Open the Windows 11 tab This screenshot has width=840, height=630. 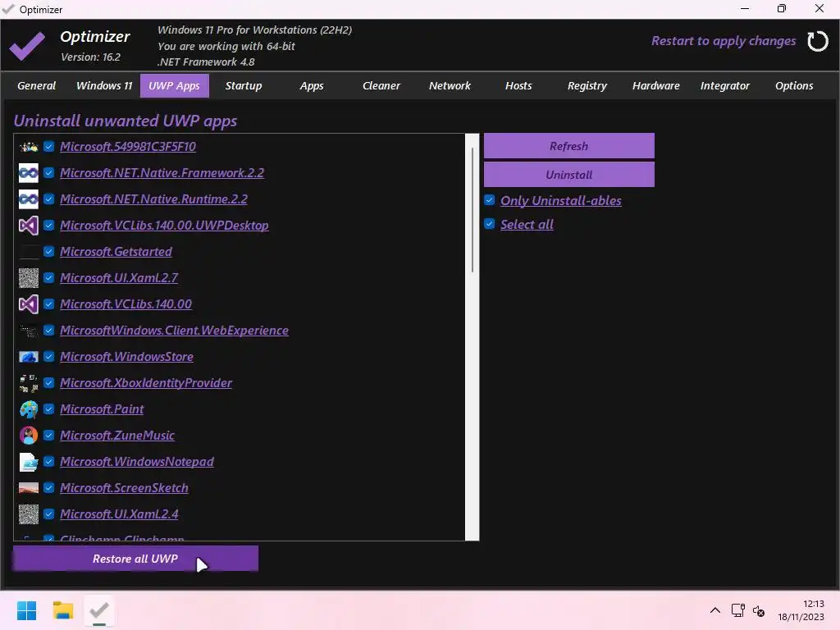pyautogui.click(x=104, y=85)
